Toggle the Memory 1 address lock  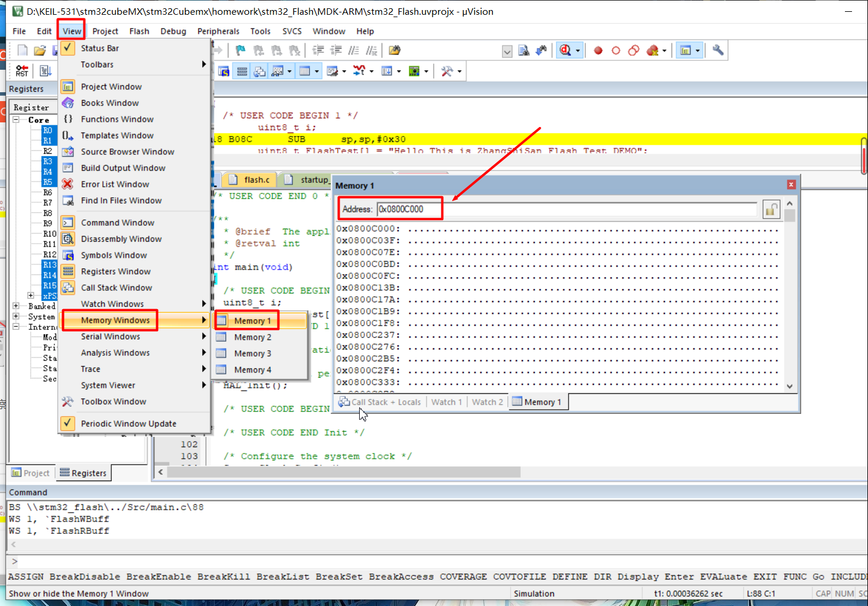pos(771,209)
